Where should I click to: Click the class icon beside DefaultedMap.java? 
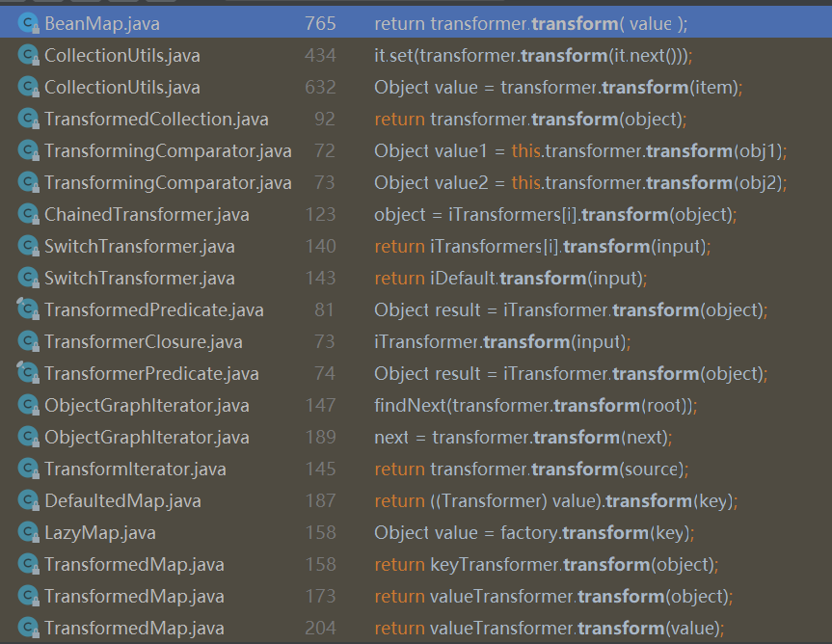(27, 501)
